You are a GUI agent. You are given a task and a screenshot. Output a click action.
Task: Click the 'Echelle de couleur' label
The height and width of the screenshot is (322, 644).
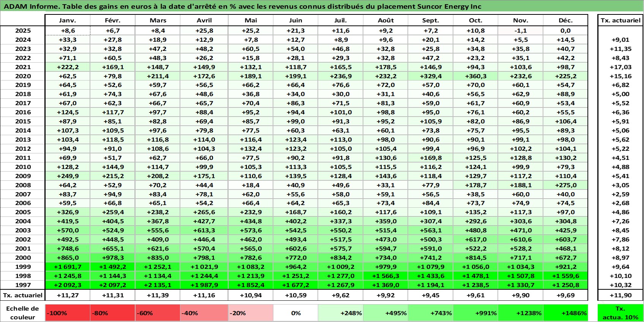pos(23,313)
